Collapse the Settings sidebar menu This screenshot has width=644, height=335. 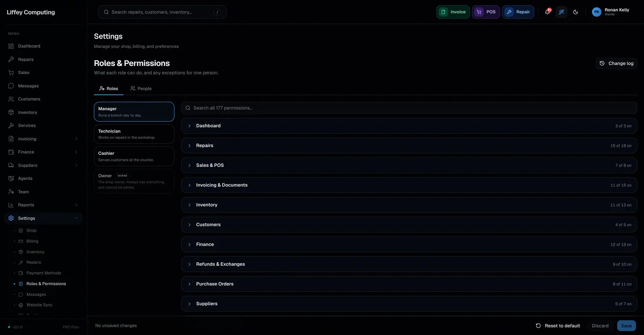[x=76, y=218]
